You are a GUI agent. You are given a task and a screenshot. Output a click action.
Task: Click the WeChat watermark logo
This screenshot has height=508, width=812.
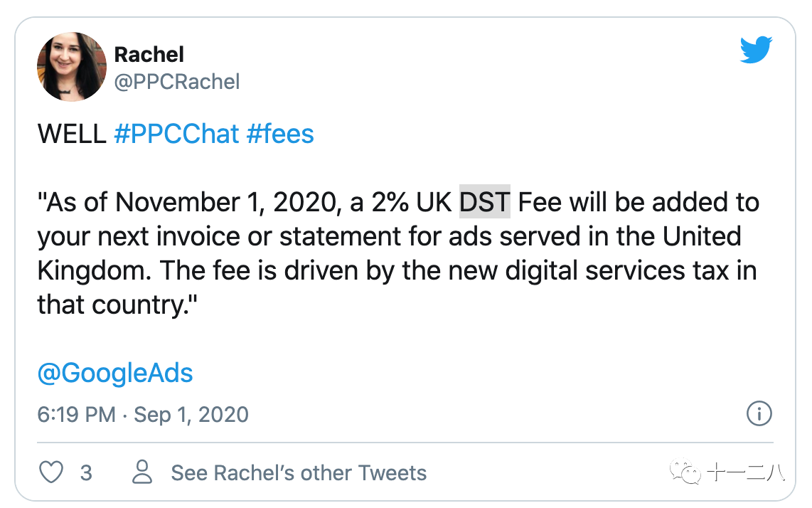point(689,472)
